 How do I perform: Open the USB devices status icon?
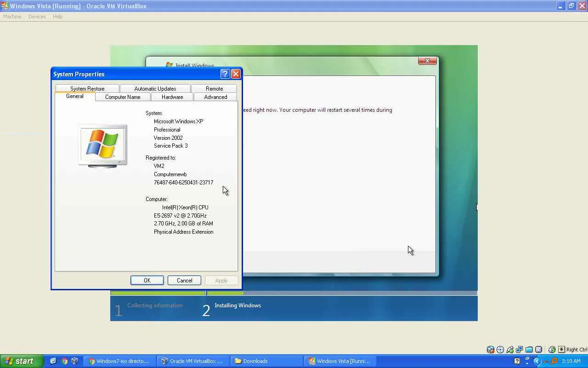(x=510, y=350)
